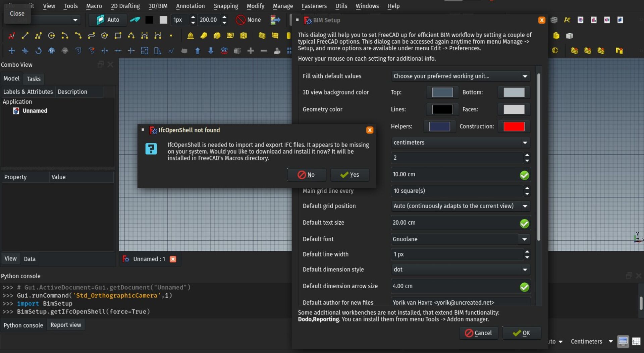Click the Default text size field
644x353 pixels.
[461, 223]
